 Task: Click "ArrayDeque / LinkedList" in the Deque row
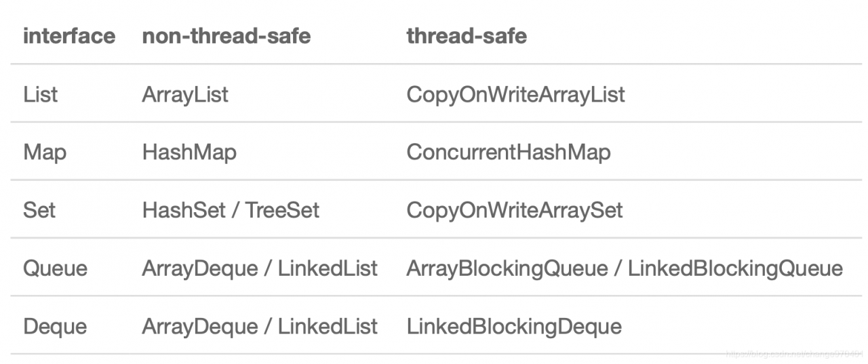tap(260, 327)
